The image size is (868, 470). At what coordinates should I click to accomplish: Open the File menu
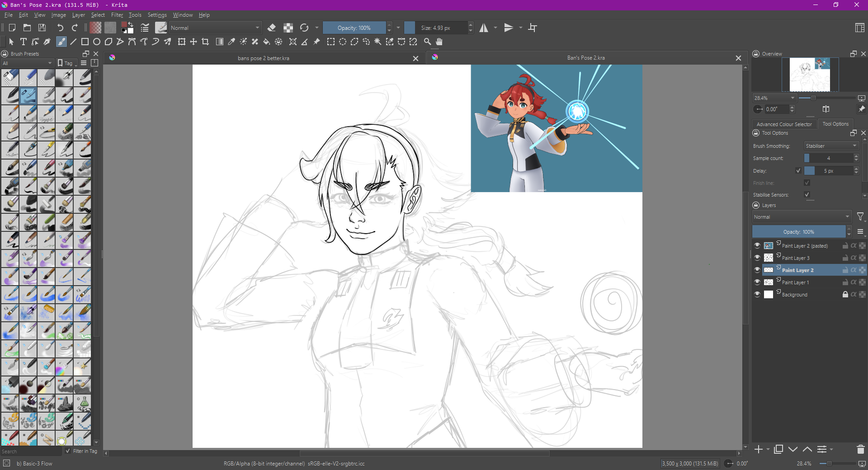tap(9, 15)
